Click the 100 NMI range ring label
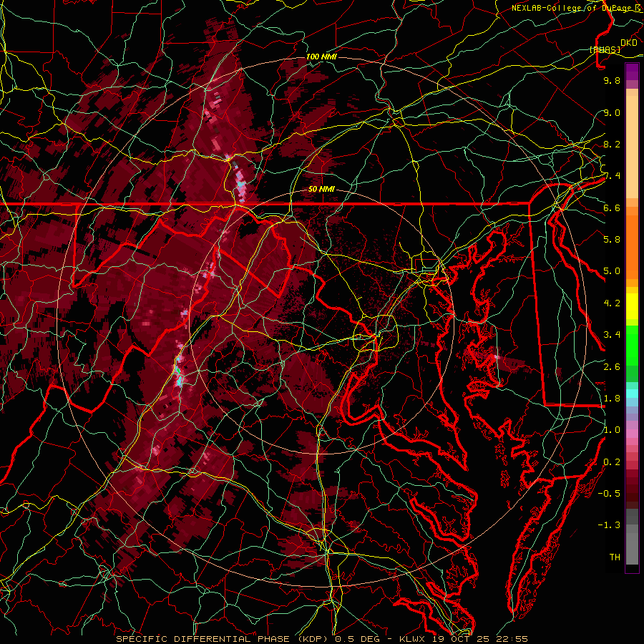Screen dimensions: 644x644 tap(321, 57)
